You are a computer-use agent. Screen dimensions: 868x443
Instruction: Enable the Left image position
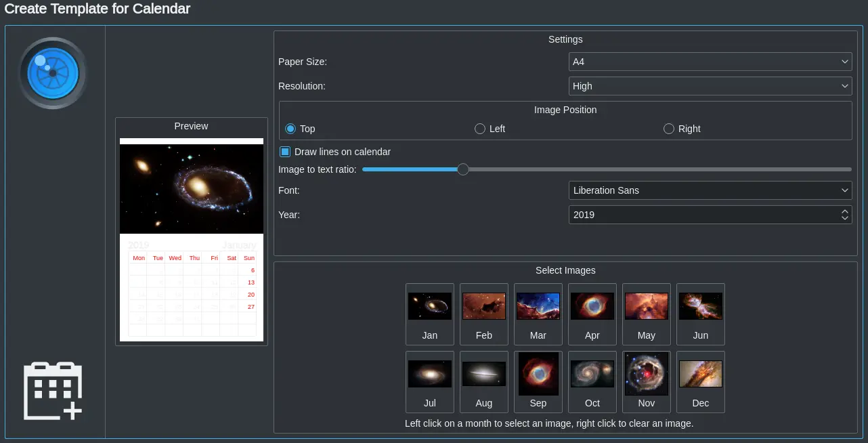click(x=479, y=129)
